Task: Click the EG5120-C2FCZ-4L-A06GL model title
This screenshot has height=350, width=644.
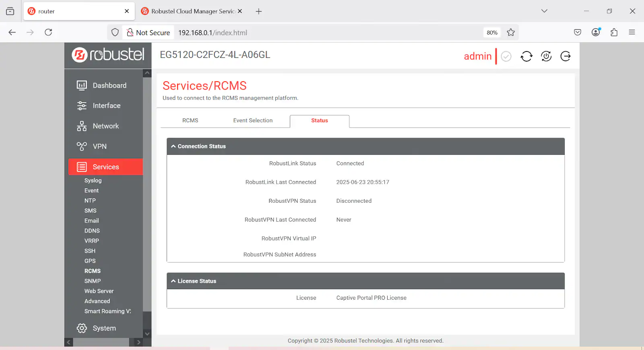Action: click(x=215, y=55)
